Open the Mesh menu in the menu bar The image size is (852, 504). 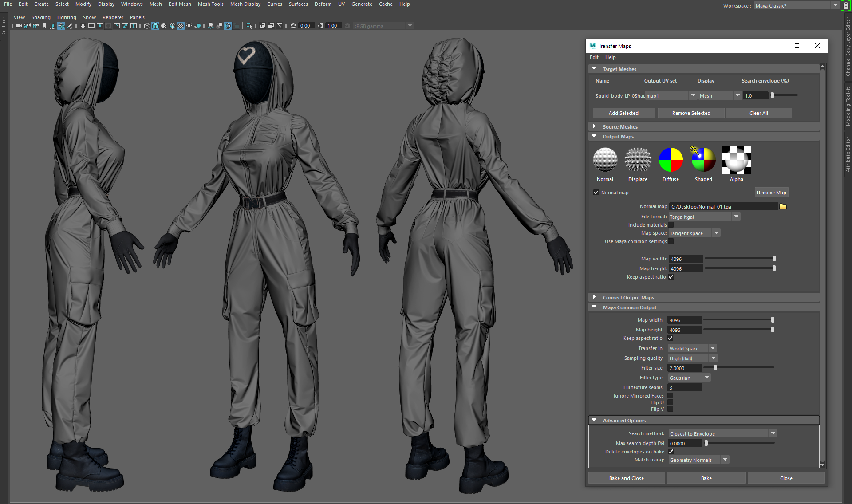(x=155, y=4)
